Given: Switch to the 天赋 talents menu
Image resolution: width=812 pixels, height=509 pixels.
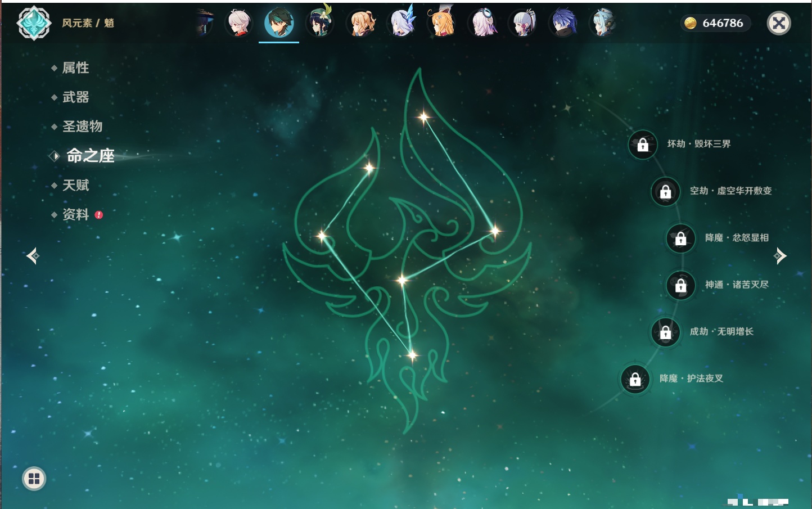Looking at the screenshot, I should (75, 185).
